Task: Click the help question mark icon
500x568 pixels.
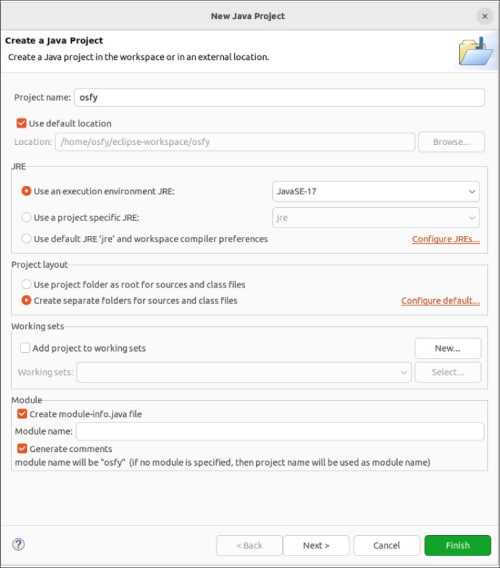Action: [x=18, y=544]
